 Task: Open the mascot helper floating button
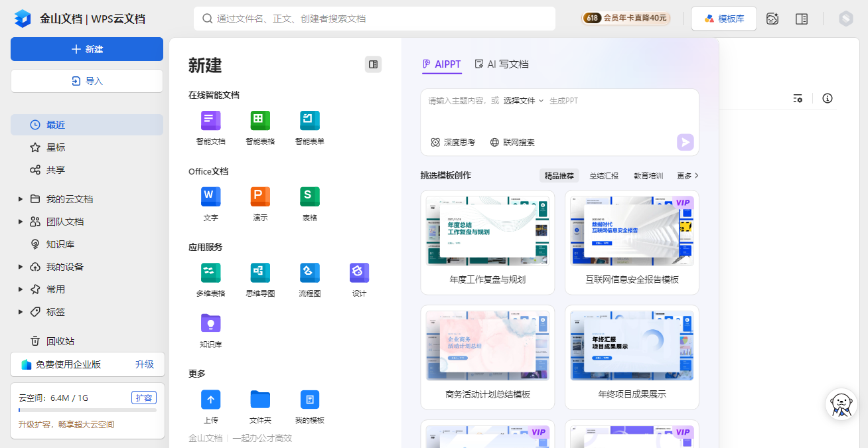tap(841, 404)
